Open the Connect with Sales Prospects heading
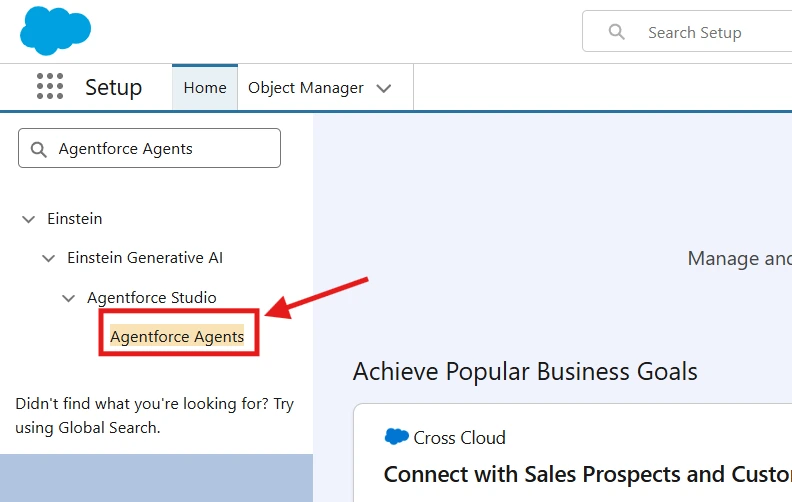The image size is (792, 502). pos(587,474)
